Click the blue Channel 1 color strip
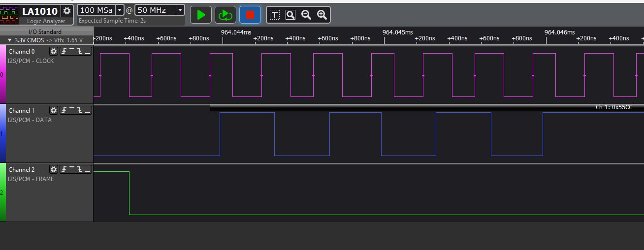Viewport: 644px width, 250px height. click(x=3, y=133)
